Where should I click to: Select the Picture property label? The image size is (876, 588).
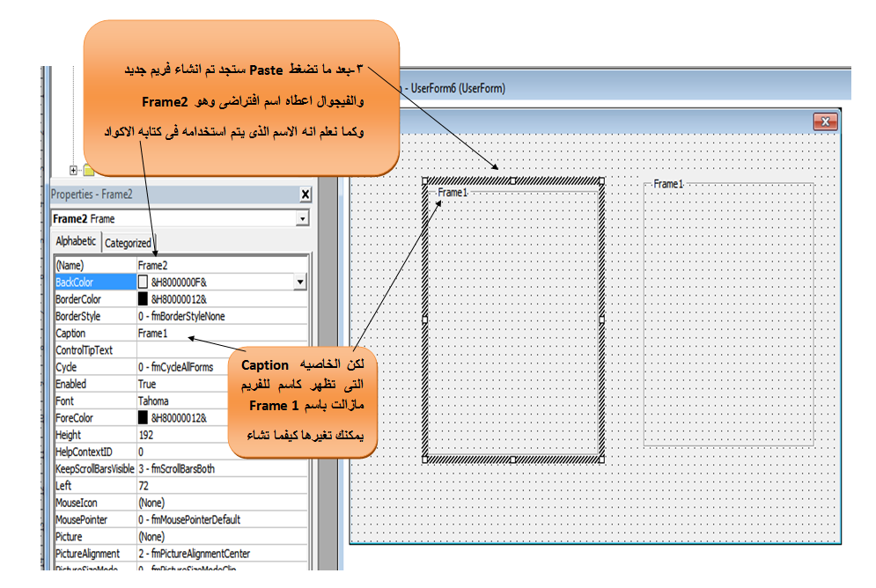tap(69, 537)
